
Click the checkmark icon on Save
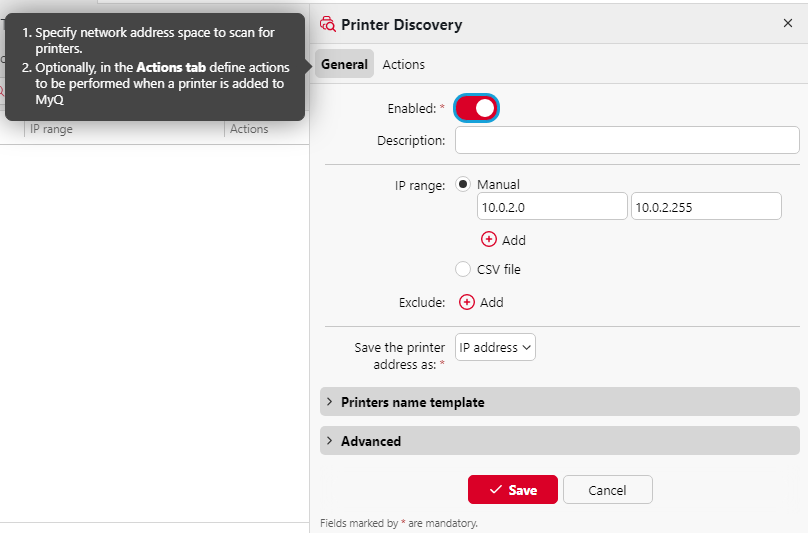[495, 490]
